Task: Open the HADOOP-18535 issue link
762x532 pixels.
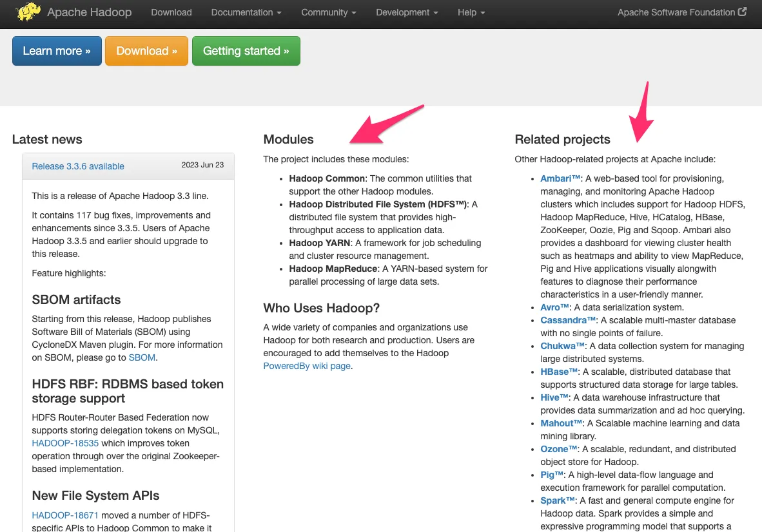Action: click(x=65, y=443)
